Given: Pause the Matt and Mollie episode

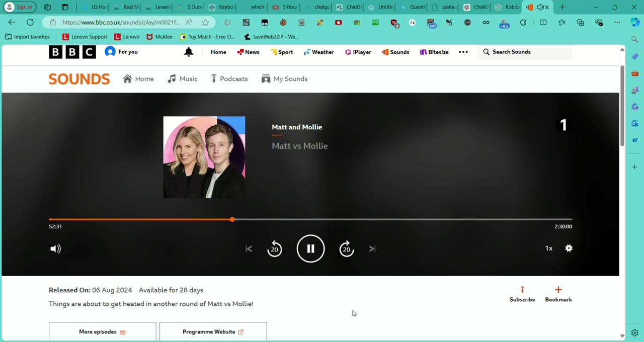Looking at the screenshot, I should (310, 248).
